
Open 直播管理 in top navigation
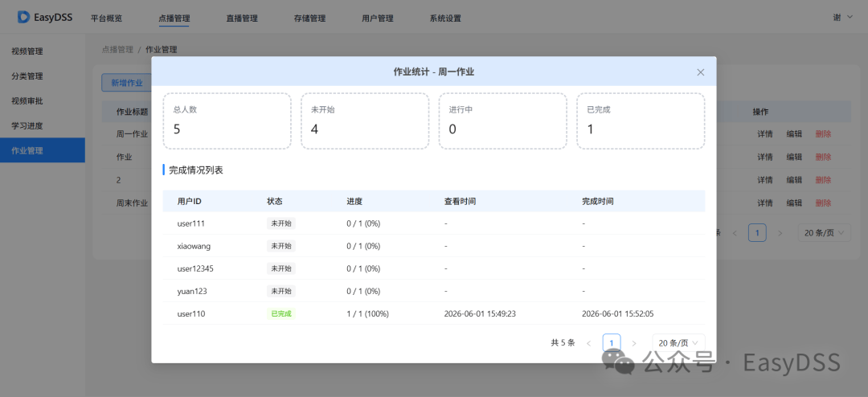pos(242,18)
